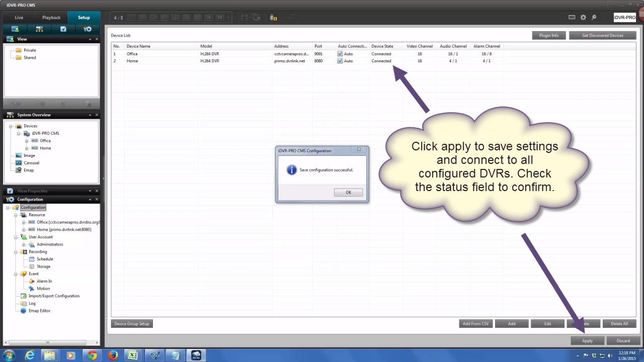Open the settings gear icon near iDVR-PRO logo
Screen dimensions: 644x362
pyautogui.click(x=583, y=17)
